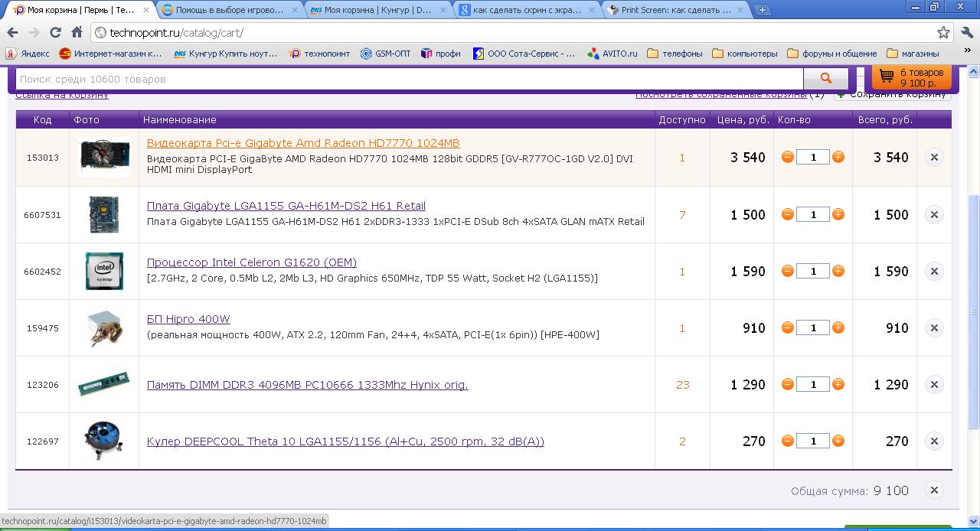This screenshot has width=980, height=531.
Task: Remove Видеокарта HD7770 from the cart
Action: [934, 157]
